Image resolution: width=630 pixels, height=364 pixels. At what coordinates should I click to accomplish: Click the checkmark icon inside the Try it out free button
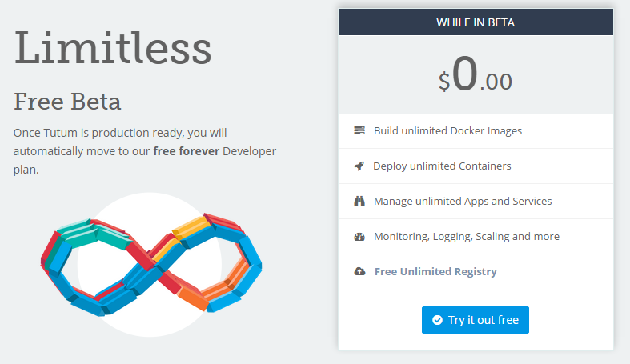click(x=437, y=320)
